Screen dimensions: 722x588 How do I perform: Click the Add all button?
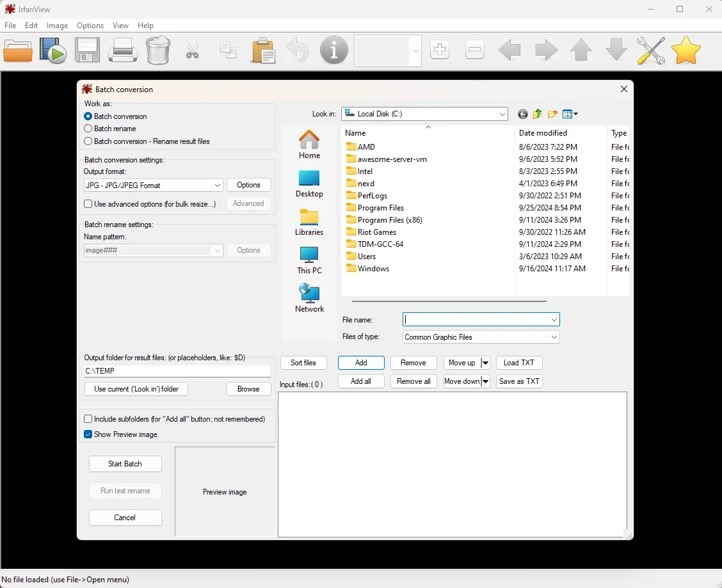(x=361, y=381)
